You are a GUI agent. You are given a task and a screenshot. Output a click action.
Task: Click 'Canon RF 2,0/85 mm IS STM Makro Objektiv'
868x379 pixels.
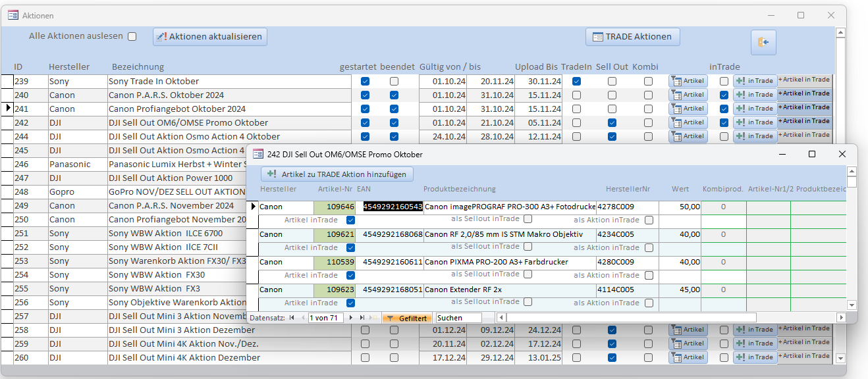510,234
